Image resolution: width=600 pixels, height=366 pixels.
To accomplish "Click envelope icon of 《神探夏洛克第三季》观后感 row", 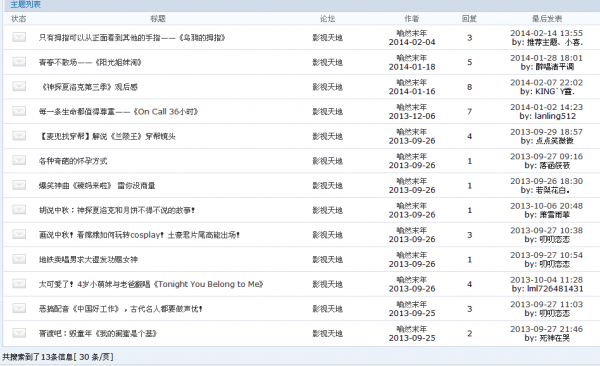I will click(x=19, y=87).
